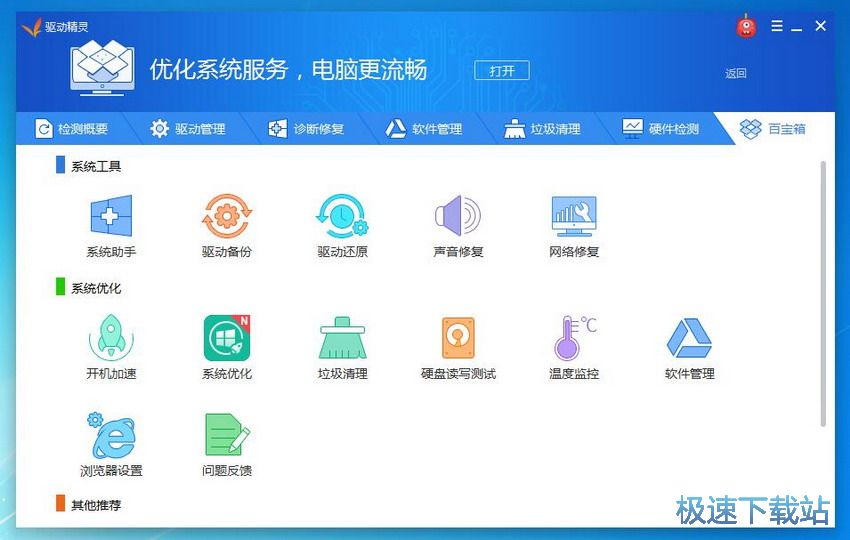Click the 驱动精灵 logo in title bar
850x540 pixels.
[x=55, y=27]
